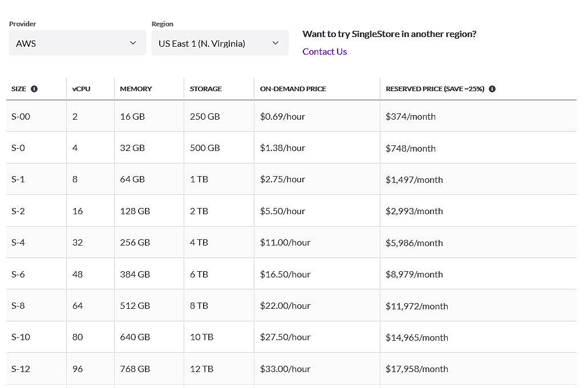Click the 12 TB storage cell for S-12
Image resolution: width=588 pixels, height=388 pixels.
click(201, 369)
